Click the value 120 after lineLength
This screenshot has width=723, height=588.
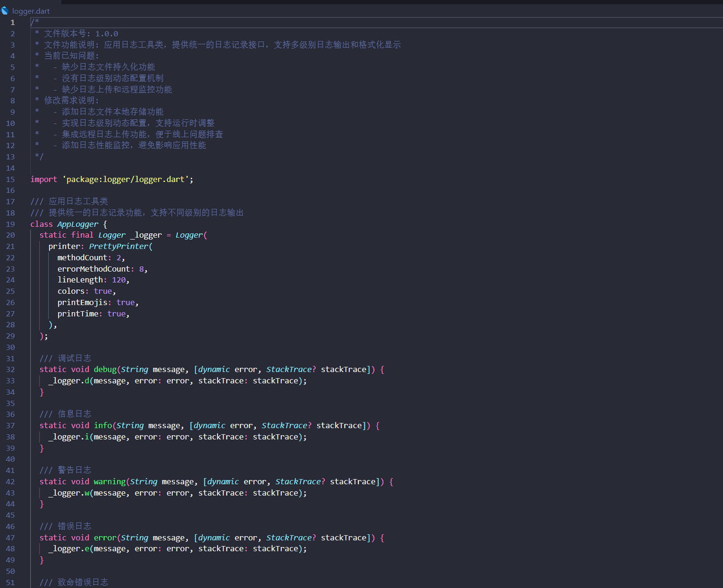(x=119, y=280)
